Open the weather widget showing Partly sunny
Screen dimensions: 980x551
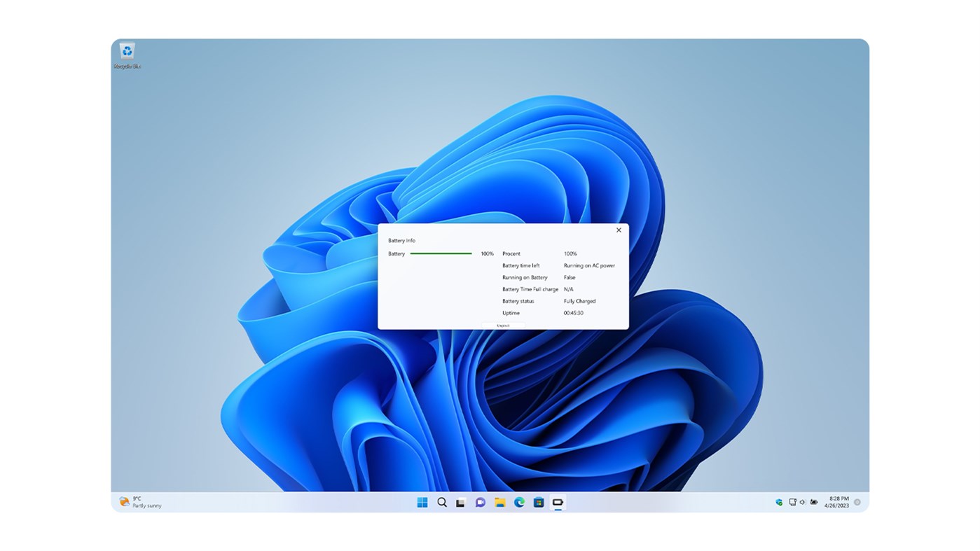[140, 502]
